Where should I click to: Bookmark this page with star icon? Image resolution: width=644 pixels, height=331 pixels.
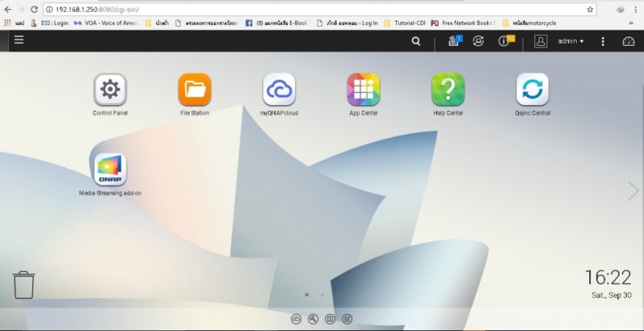point(590,10)
